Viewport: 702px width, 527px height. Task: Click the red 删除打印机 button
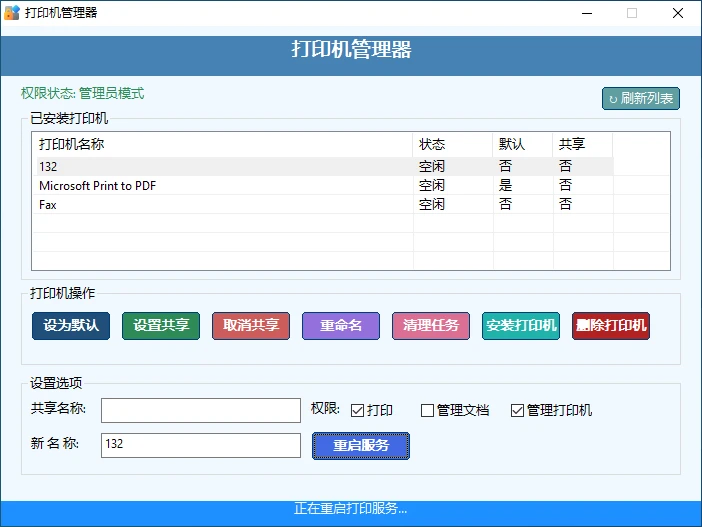pyautogui.click(x=611, y=326)
